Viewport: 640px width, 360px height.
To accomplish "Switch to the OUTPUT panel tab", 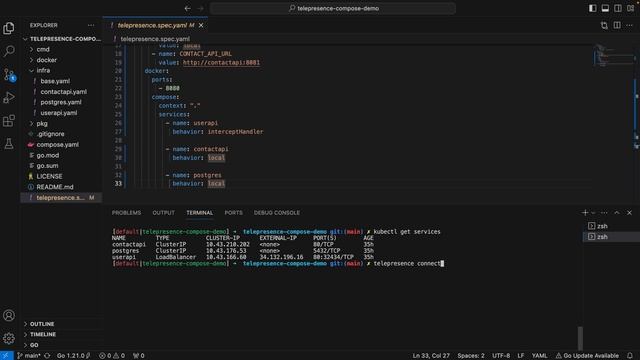I will [x=163, y=213].
